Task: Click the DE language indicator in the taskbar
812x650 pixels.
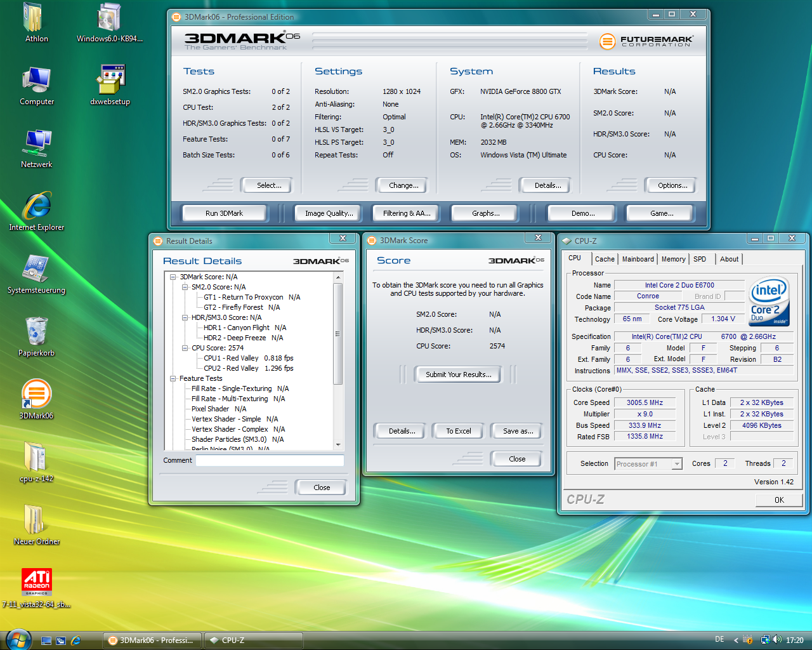Action: coord(719,639)
